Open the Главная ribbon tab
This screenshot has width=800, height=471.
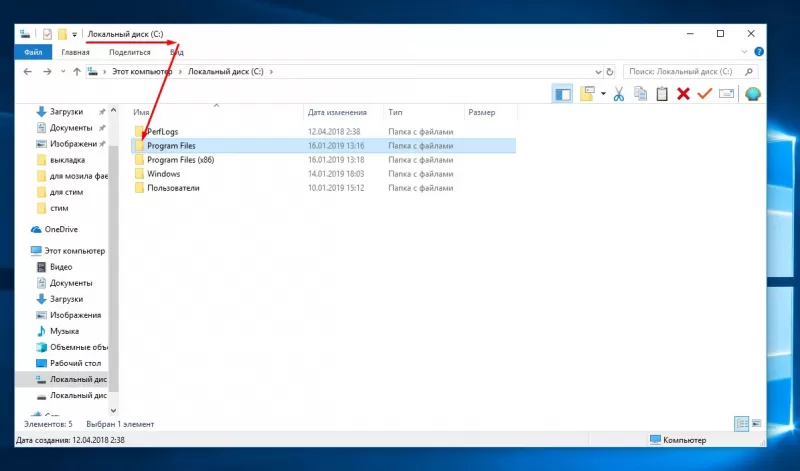(x=75, y=52)
